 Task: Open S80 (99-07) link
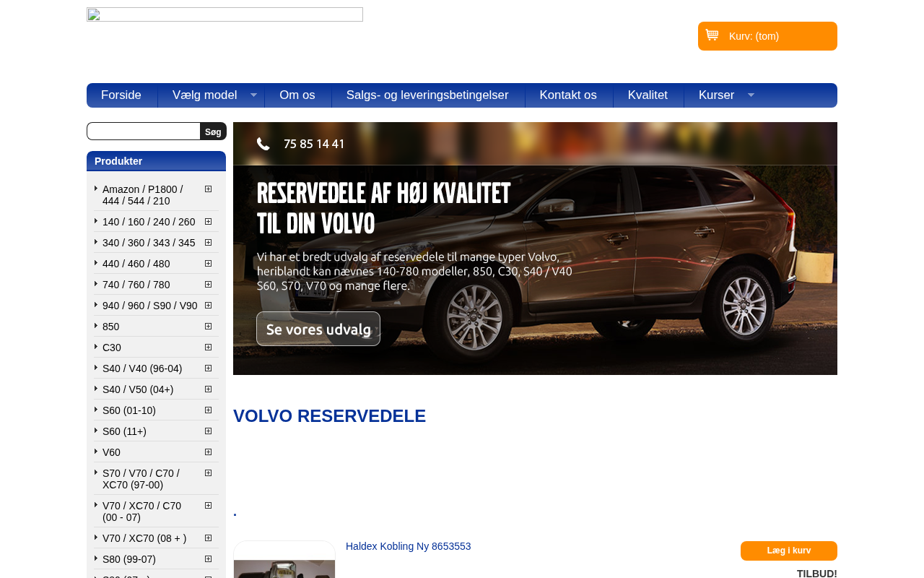[129, 559]
